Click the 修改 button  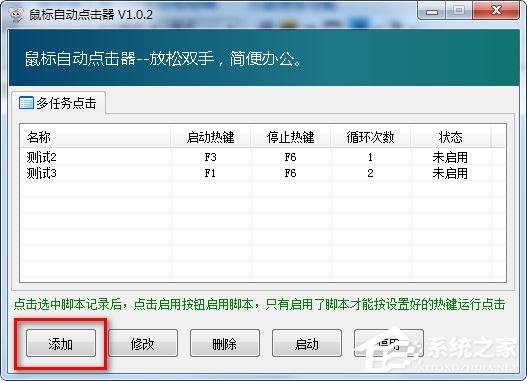(143, 344)
